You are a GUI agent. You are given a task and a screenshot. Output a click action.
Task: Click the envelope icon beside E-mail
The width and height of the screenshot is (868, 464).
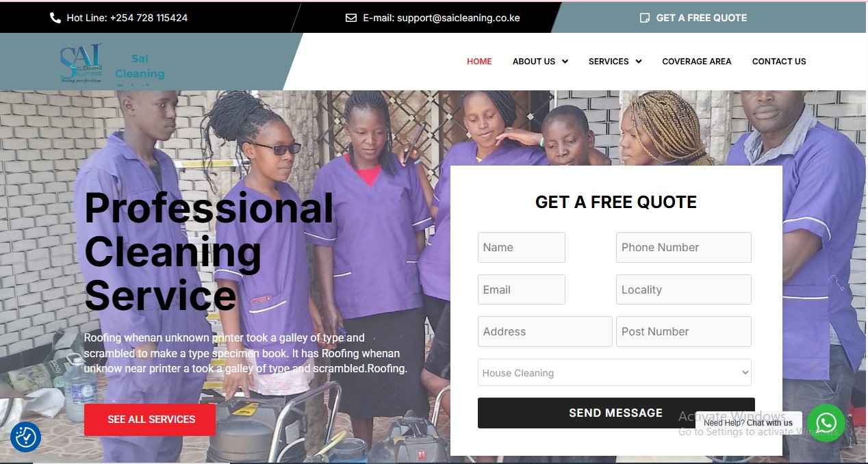pyautogui.click(x=351, y=18)
